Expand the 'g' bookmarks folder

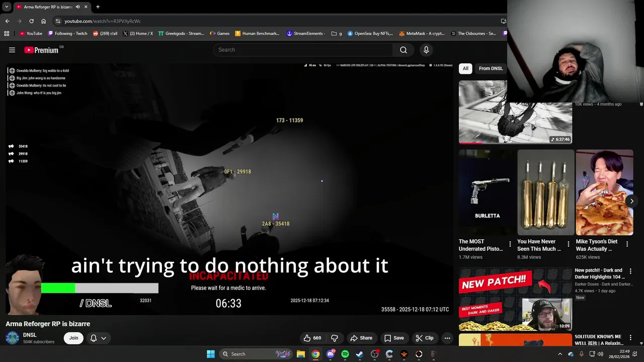click(337, 34)
